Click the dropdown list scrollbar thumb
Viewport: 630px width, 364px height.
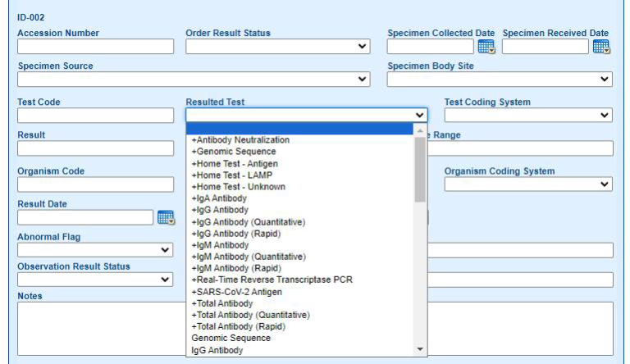pos(420,170)
